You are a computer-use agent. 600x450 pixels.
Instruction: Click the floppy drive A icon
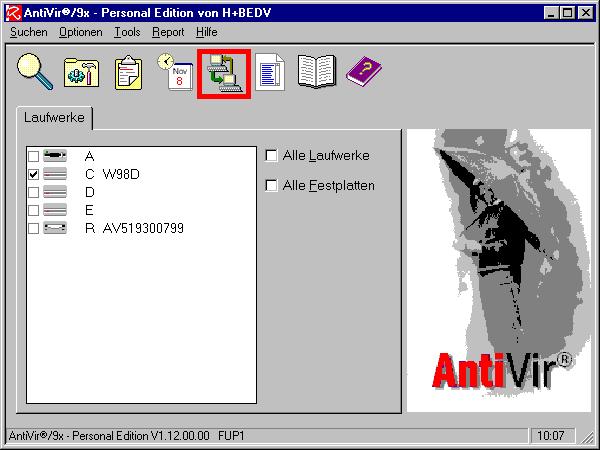[55, 155]
